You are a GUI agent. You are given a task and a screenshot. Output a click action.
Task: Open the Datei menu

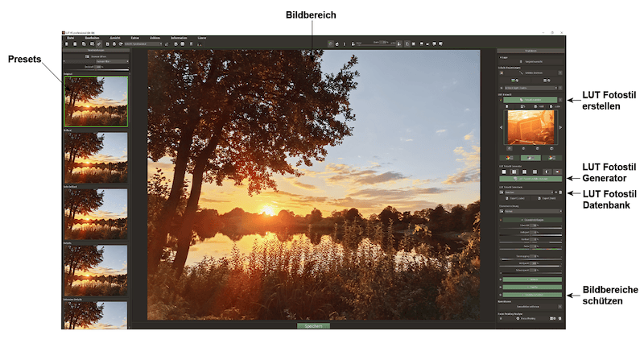tap(71, 37)
